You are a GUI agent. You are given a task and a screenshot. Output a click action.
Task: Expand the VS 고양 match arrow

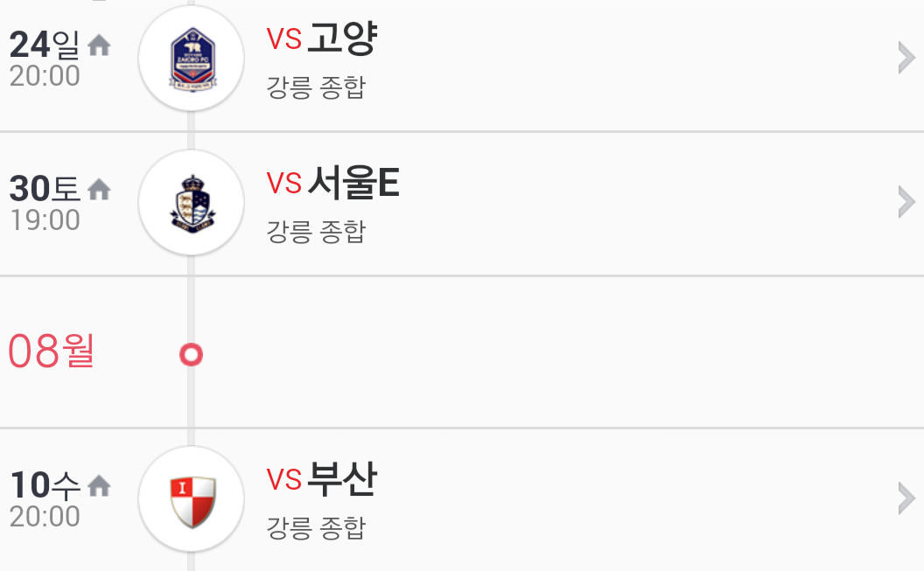coord(906,58)
